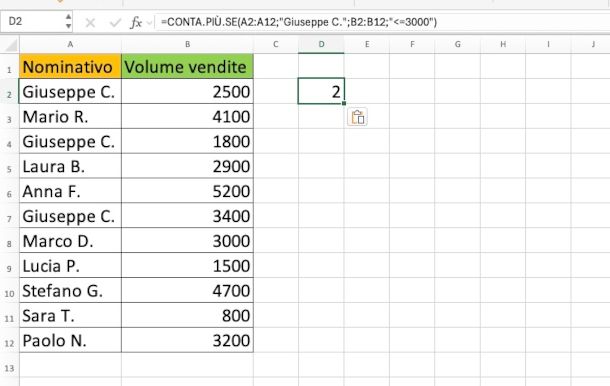Select the Lucia P. cell

[x=70, y=266]
